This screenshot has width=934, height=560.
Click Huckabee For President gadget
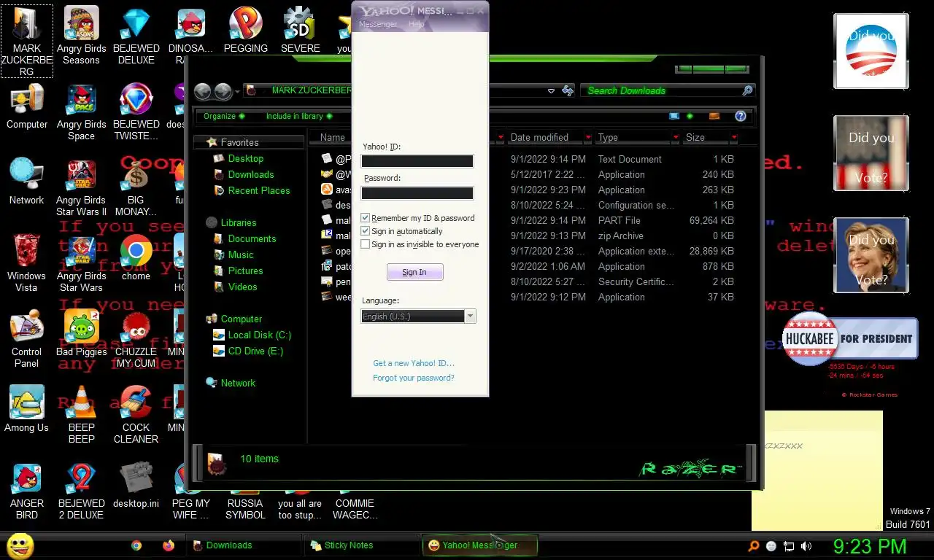[850, 338]
